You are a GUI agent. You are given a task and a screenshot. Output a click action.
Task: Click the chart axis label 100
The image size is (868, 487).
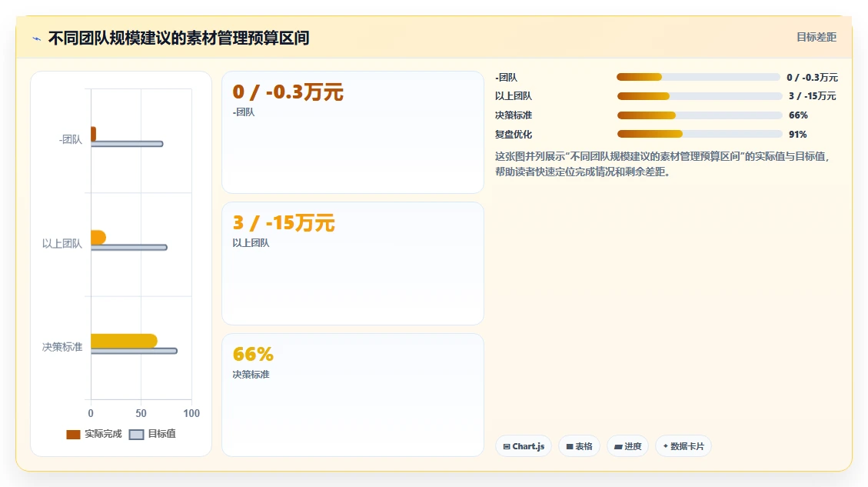click(191, 413)
